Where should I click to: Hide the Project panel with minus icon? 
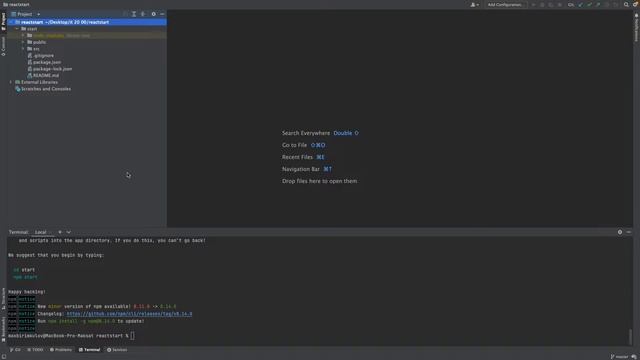pyautogui.click(x=162, y=14)
